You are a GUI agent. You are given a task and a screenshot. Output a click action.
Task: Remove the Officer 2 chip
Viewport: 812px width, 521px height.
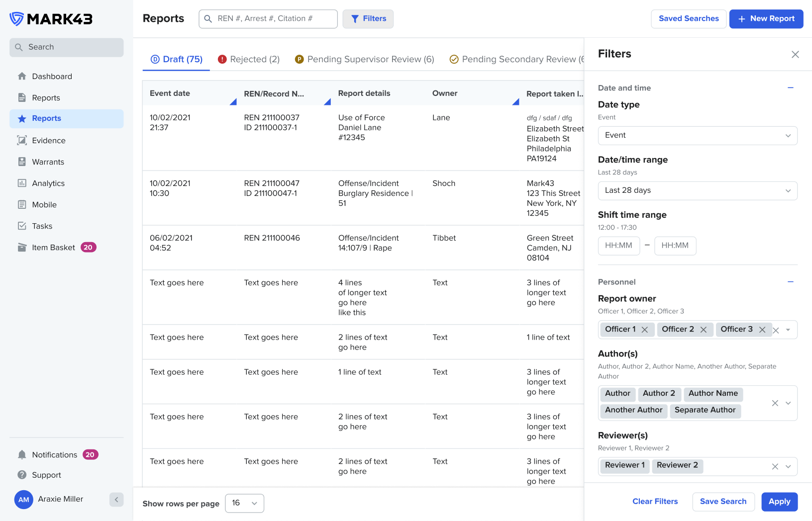[x=704, y=330]
